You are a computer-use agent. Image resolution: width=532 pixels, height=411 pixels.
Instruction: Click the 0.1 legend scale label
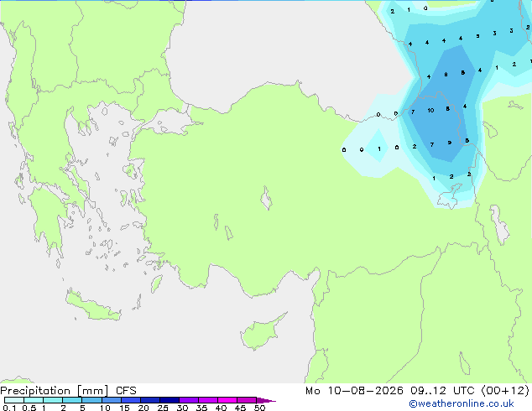coord(9,408)
